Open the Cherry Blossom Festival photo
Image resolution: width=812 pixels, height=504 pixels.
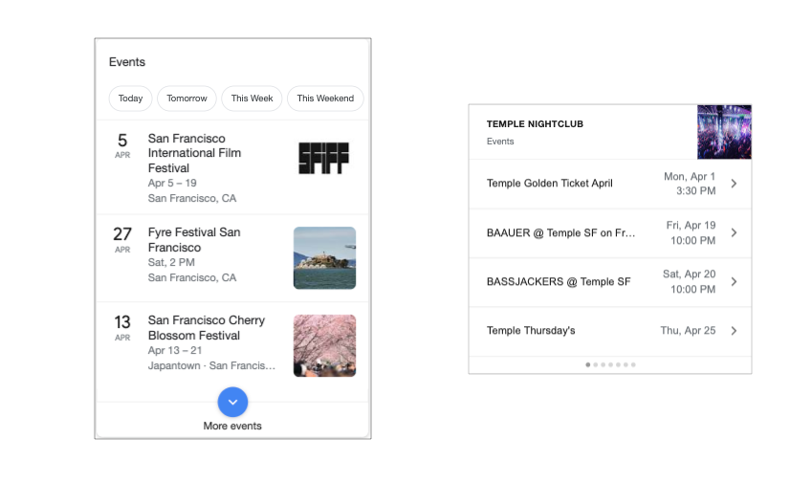pyautogui.click(x=324, y=345)
